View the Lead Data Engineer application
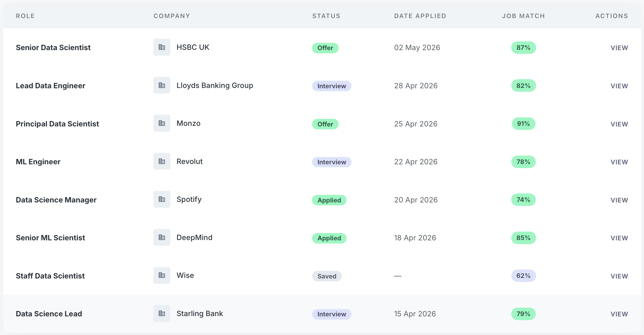The width and height of the screenshot is (644, 335). pyautogui.click(x=619, y=86)
